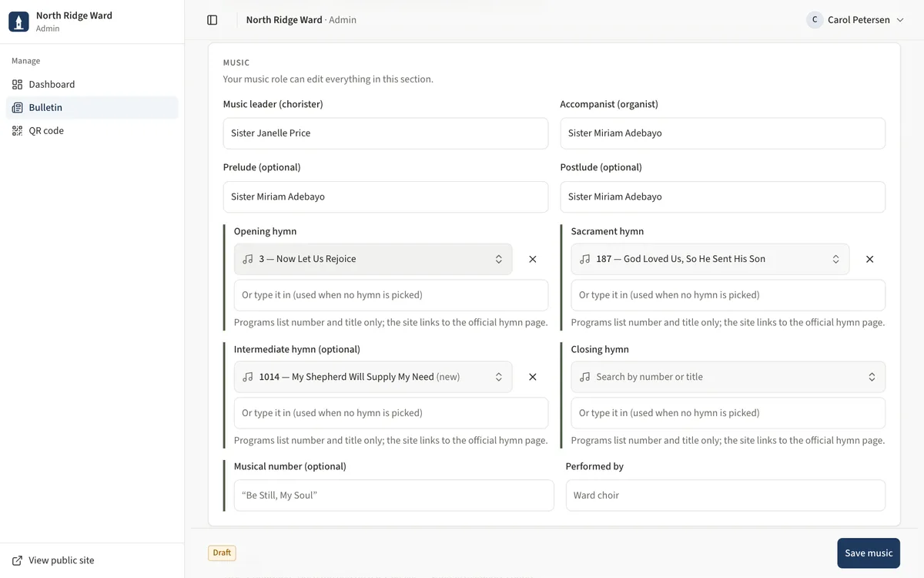This screenshot has height=578, width=924.
Task: Click the Music leader (chorister) field
Action: coord(386,133)
